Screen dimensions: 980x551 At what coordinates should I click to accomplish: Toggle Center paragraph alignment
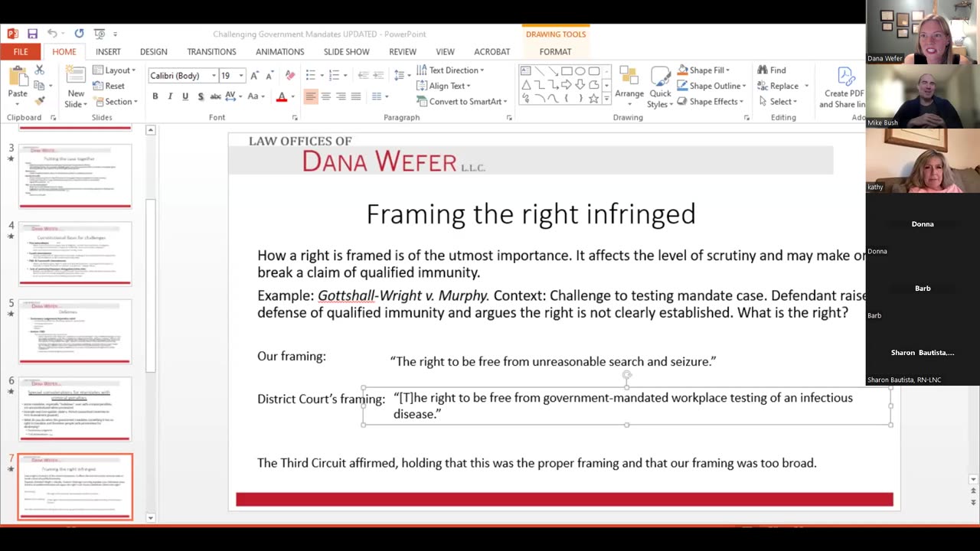pyautogui.click(x=325, y=96)
